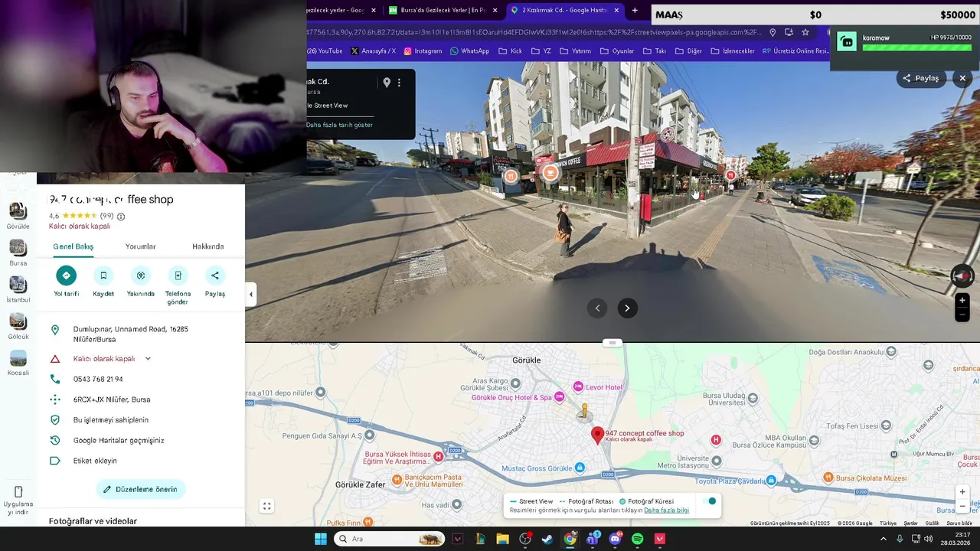Open a new browser tab
Image resolution: width=980 pixels, height=551 pixels.
[635, 10]
